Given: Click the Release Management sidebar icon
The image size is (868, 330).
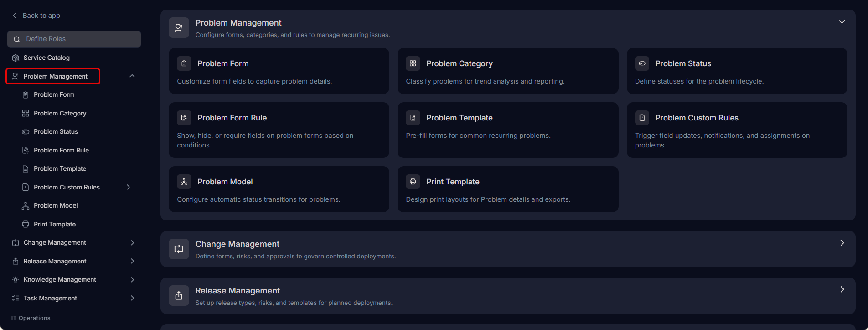Looking at the screenshot, I should pyautogui.click(x=15, y=261).
